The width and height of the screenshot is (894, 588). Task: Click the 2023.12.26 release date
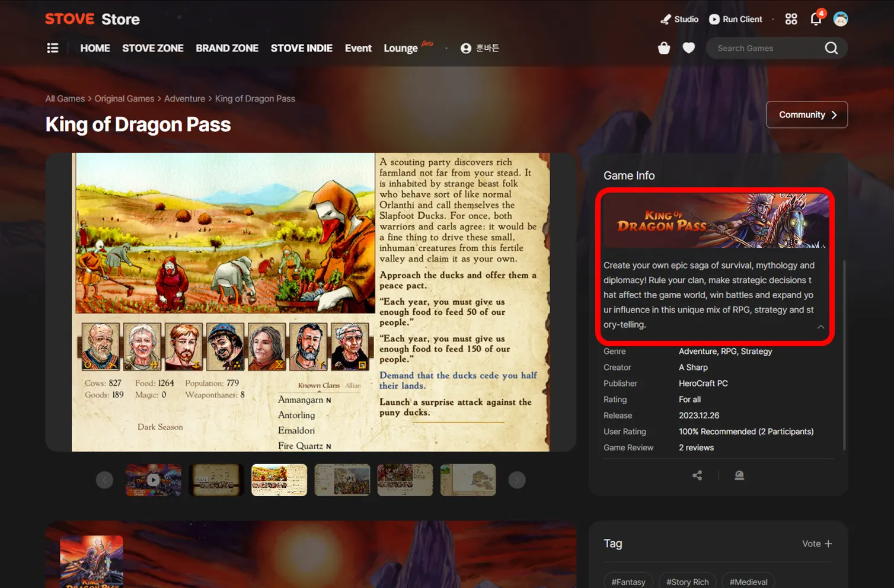pyautogui.click(x=699, y=416)
